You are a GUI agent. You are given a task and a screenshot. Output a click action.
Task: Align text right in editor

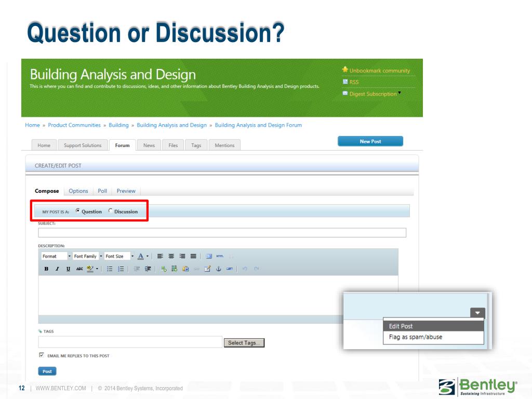[182, 256]
